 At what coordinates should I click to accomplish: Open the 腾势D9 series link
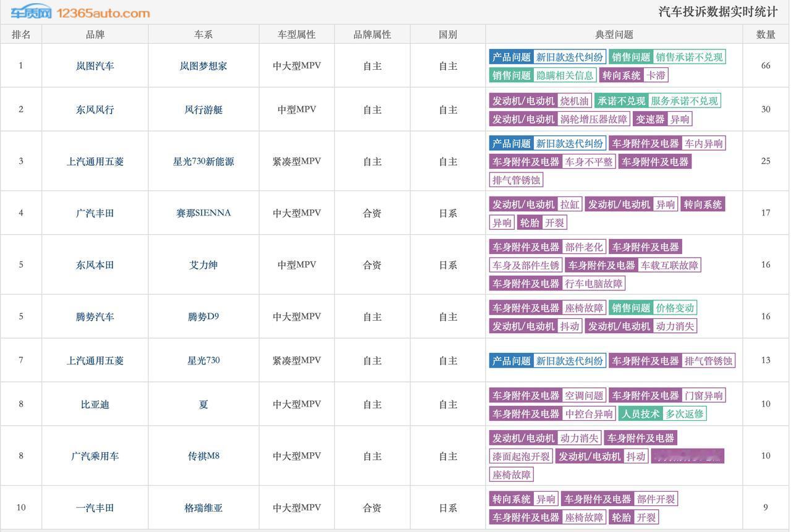[x=203, y=317]
